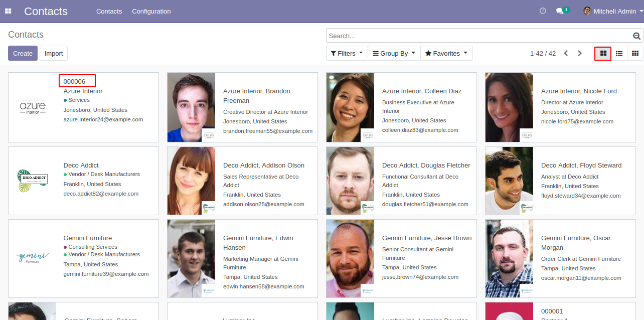Viewport: 644px width, 320px height.
Task: Click the 000006 reference on Azure card
Action: [x=74, y=81]
